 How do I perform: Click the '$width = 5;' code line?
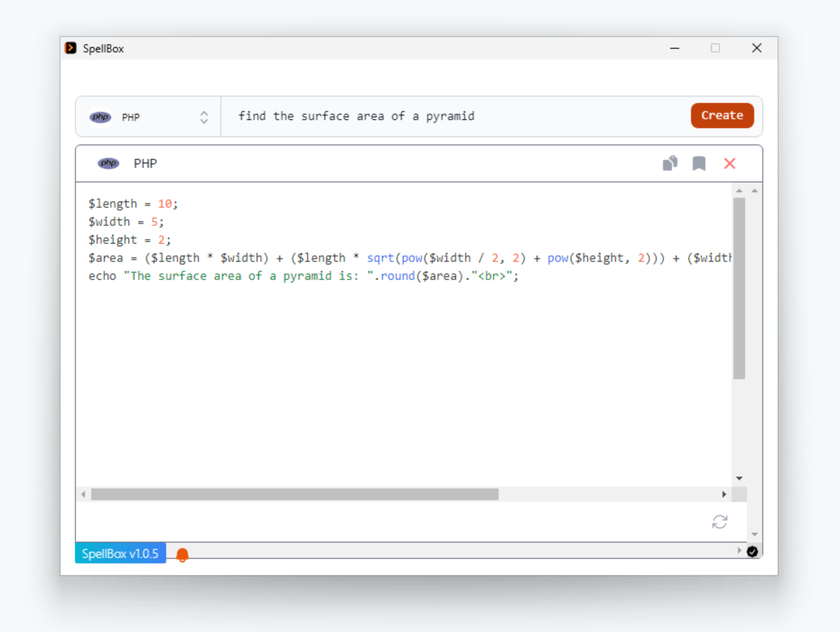[126, 222]
